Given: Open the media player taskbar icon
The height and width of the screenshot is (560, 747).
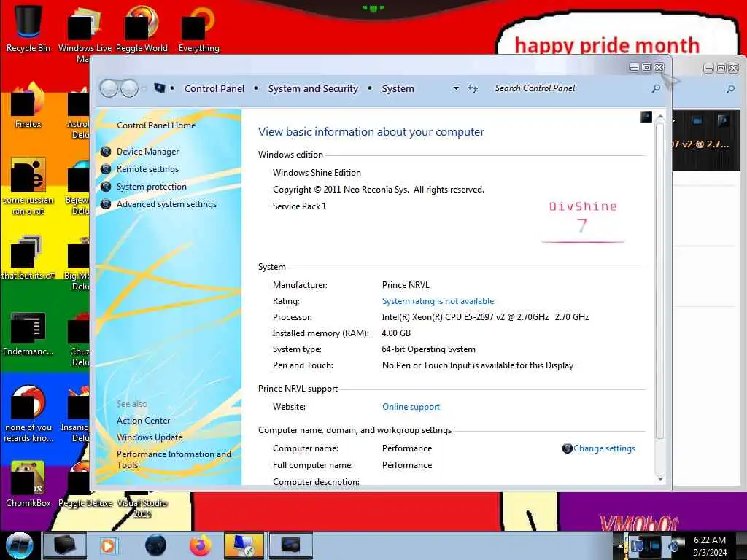Looking at the screenshot, I should tap(108, 545).
